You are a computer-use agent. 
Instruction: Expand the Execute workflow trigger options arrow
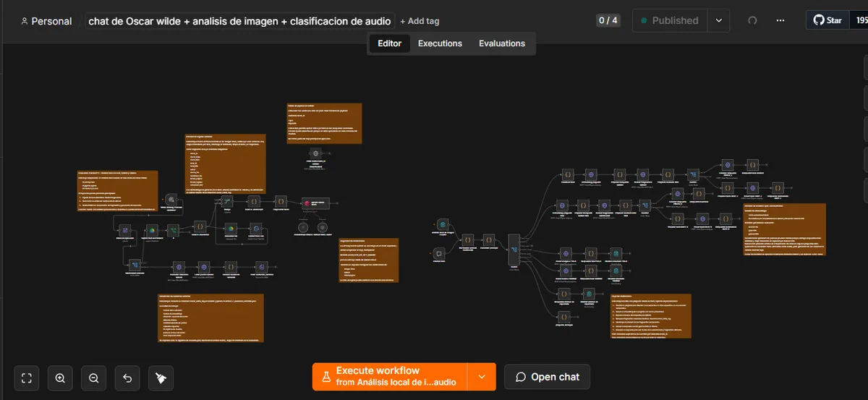pyautogui.click(x=480, y=377)
